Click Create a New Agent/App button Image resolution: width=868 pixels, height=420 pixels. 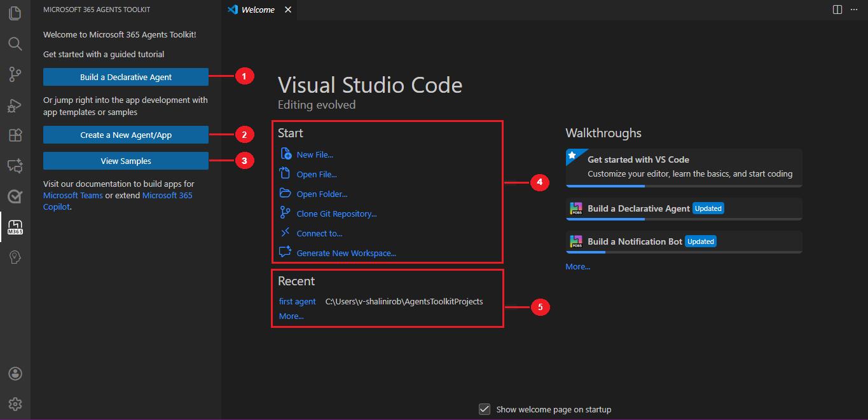126,135
